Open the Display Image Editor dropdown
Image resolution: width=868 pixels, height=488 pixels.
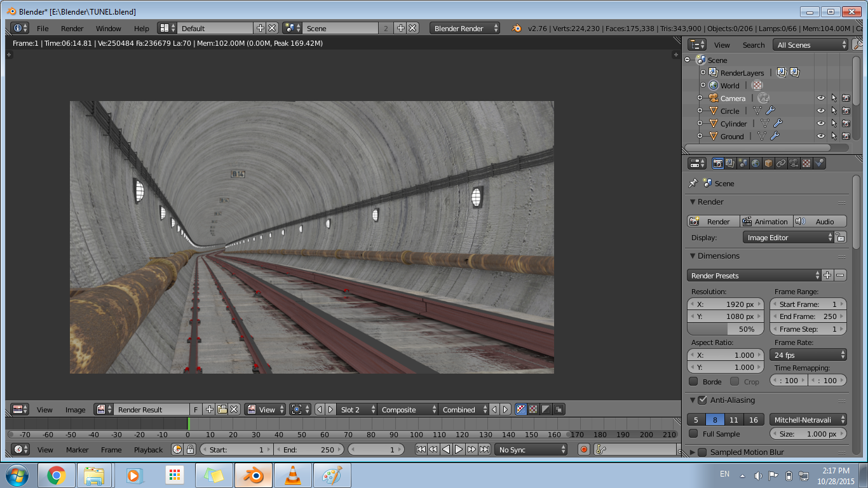point(788,237)
